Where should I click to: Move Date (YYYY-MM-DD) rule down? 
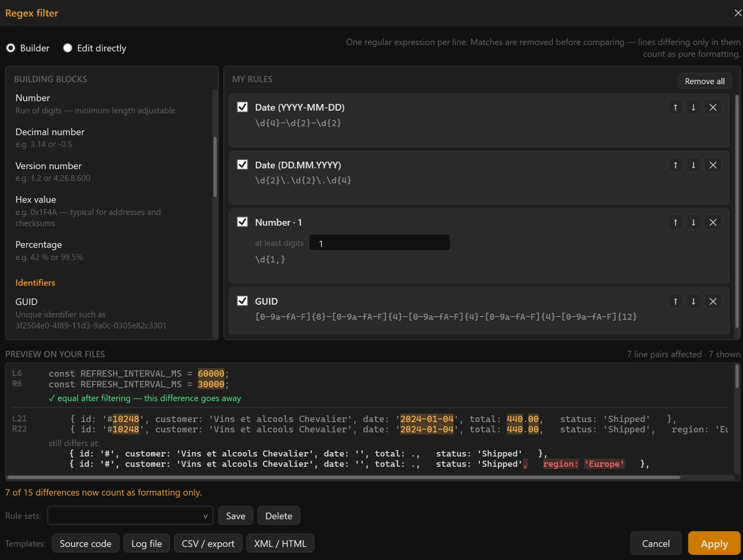click(x=693, y=107)
